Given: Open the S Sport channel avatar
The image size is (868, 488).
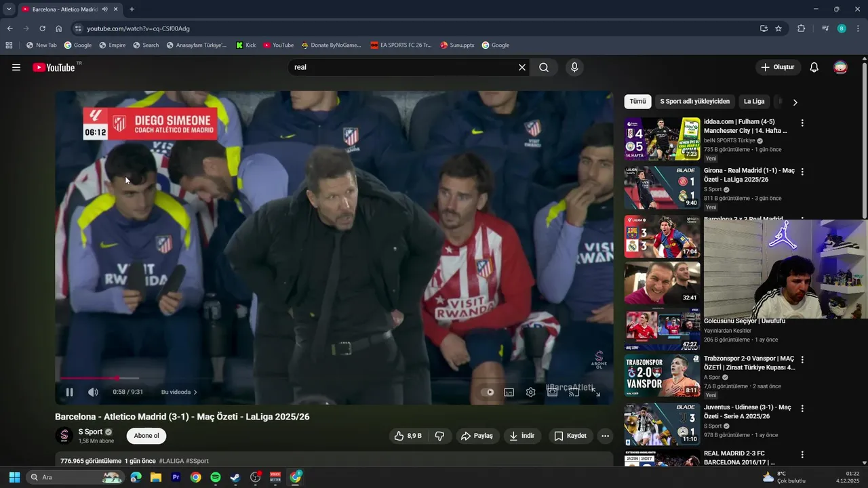Looking at the screenshot, I should click(x=64, y=436).
